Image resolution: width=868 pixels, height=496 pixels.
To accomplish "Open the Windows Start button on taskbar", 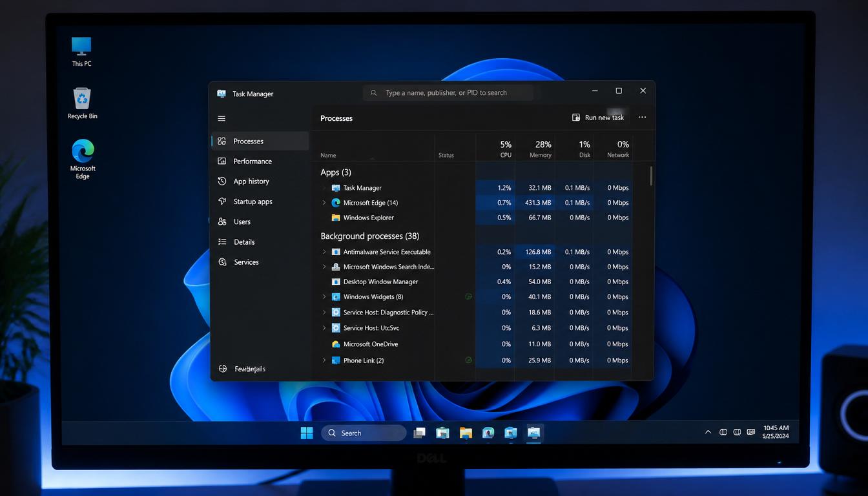I will [307, 433].
